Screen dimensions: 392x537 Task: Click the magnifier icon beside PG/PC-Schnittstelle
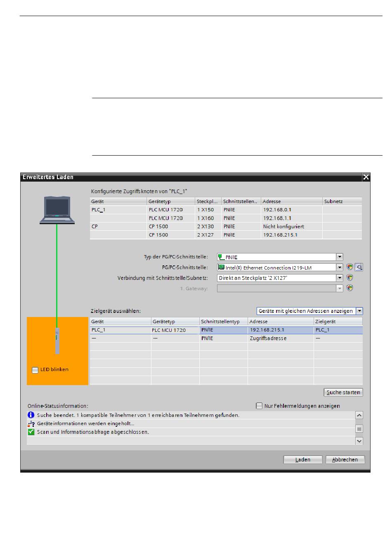359,267
